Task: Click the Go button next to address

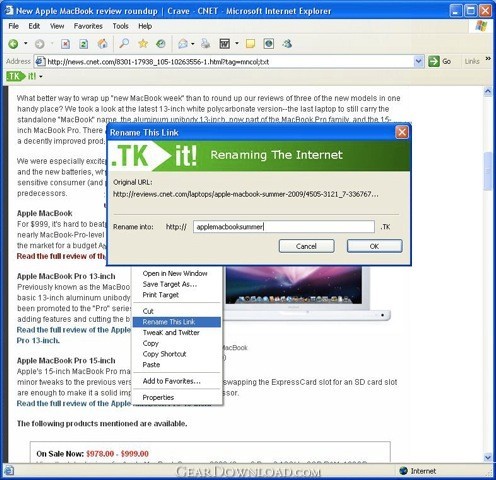Action: click(440, 61)
